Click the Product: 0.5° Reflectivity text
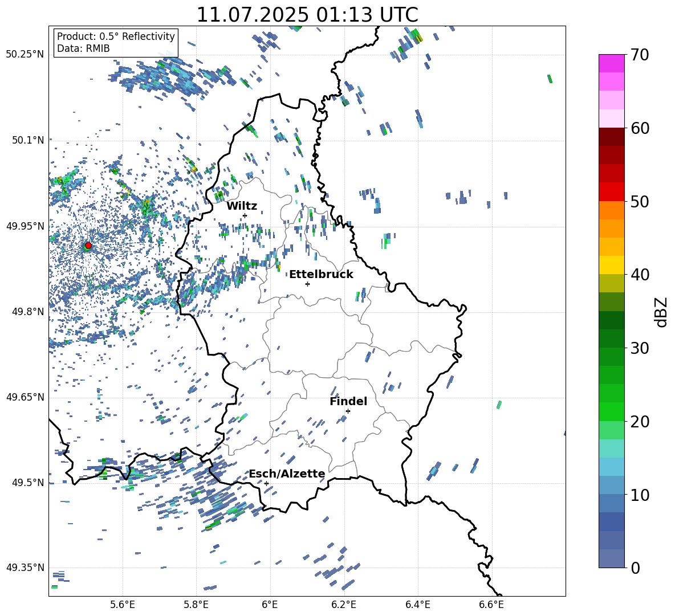Image resolution: width=675 pixels, height=616 pixels. pyautogui.click(x=116, y=36)
